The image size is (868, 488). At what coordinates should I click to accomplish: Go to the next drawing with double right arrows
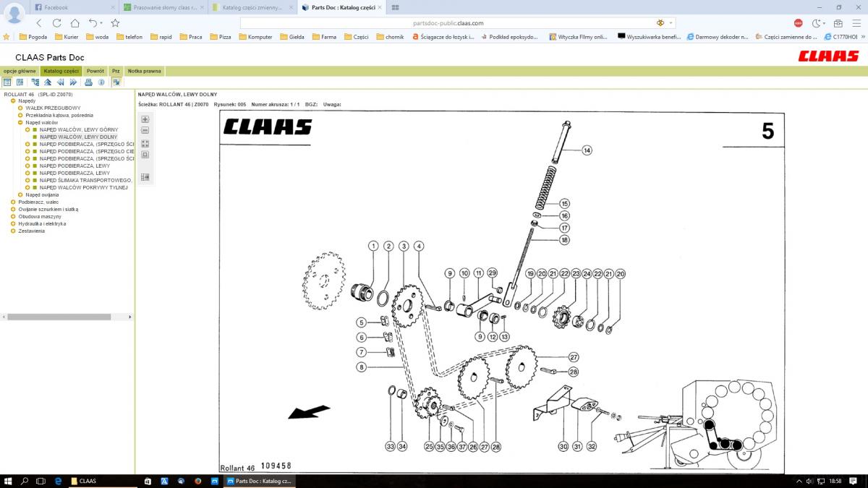tap(73, 82)
